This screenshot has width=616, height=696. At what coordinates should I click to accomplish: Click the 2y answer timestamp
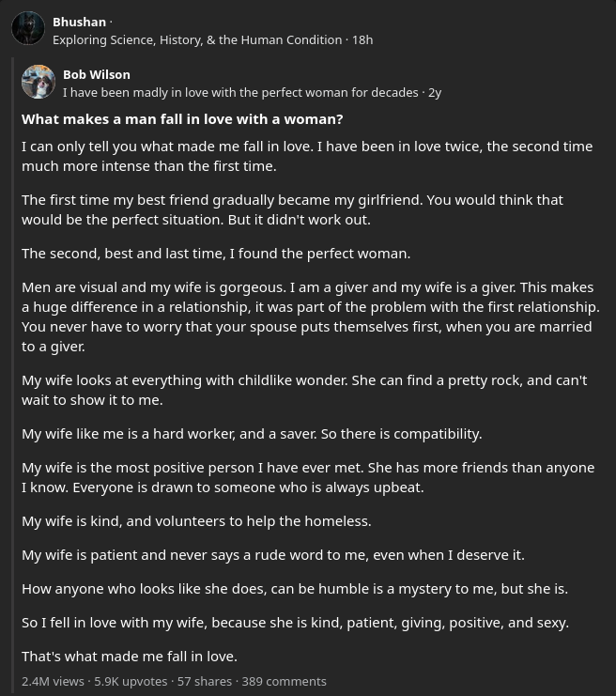[435, 93]
